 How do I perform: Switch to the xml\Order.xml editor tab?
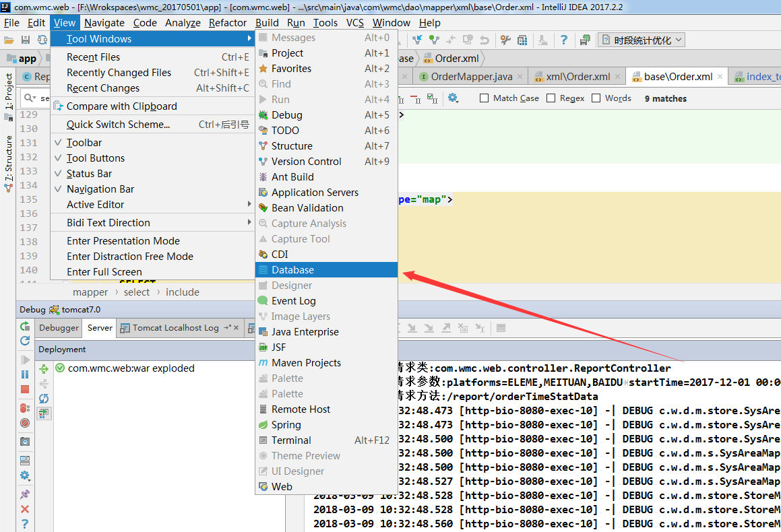coord(578,77)
